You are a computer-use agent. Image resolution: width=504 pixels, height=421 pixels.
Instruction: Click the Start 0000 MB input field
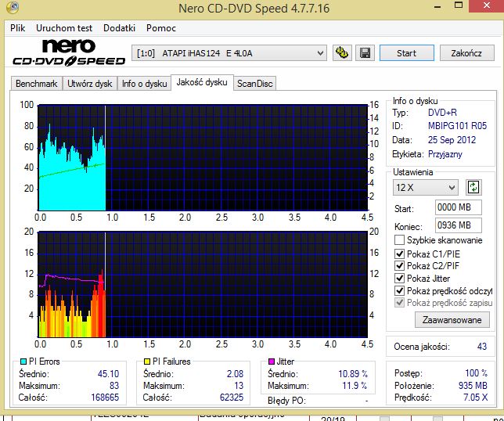pos(458,207)
